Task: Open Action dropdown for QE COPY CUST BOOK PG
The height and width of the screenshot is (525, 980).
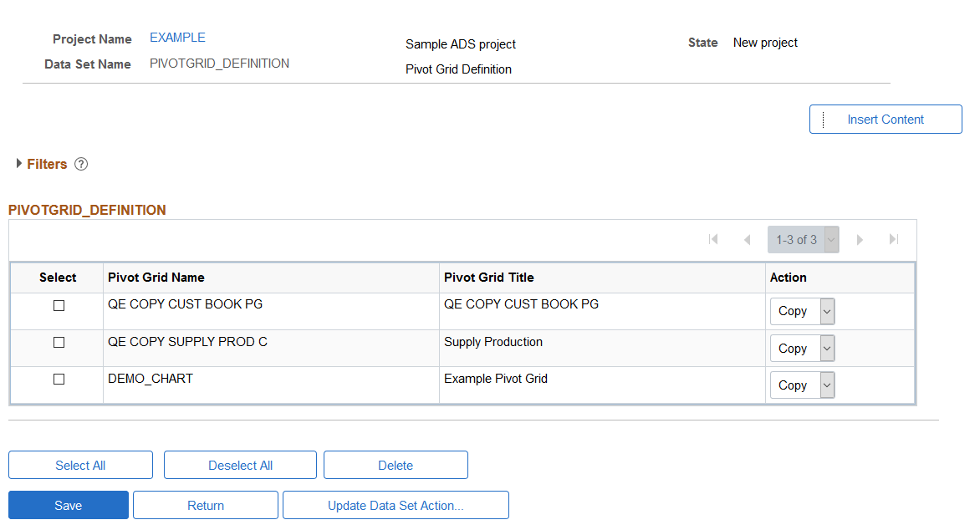Action: pyautogui.click(x=803, y=311)
